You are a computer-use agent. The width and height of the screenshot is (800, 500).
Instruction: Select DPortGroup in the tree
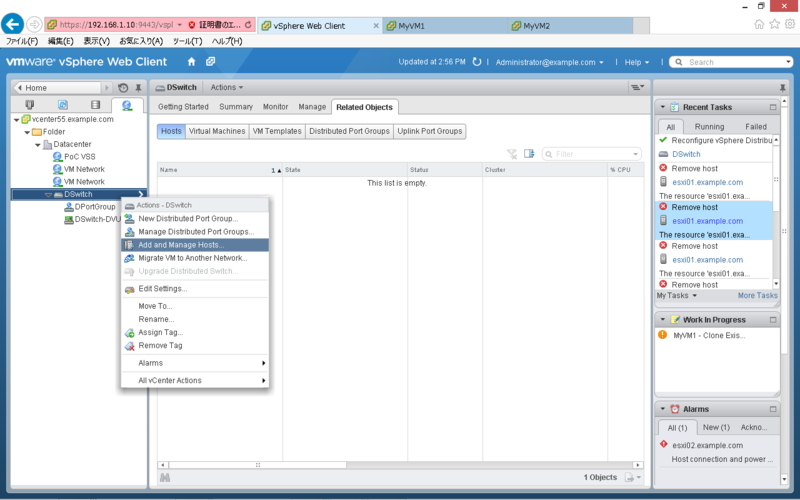tap(95, 207)
